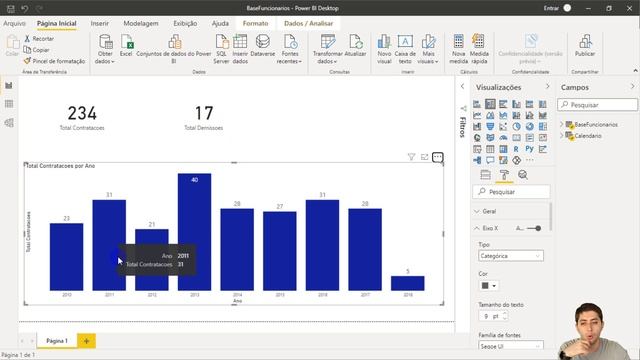Select the donut chart visualization
Screen dimensions: 640x360
coord(529,127)
